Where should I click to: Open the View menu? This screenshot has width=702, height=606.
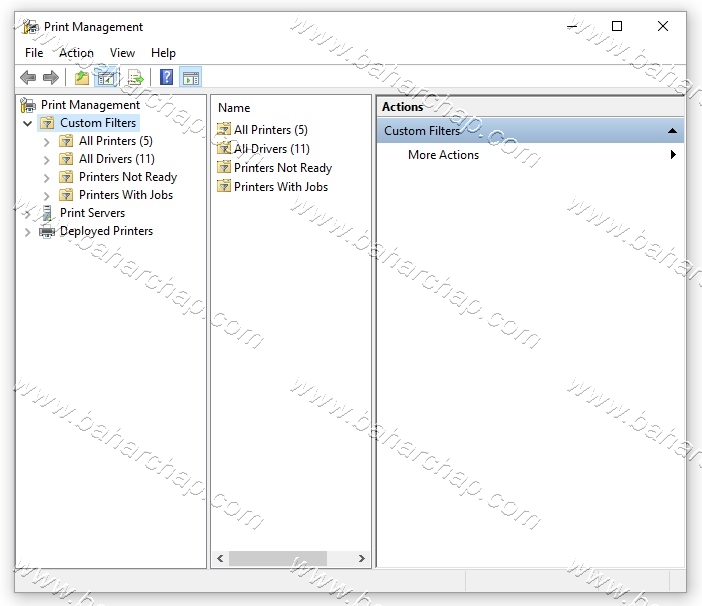[x=122, y=53]
